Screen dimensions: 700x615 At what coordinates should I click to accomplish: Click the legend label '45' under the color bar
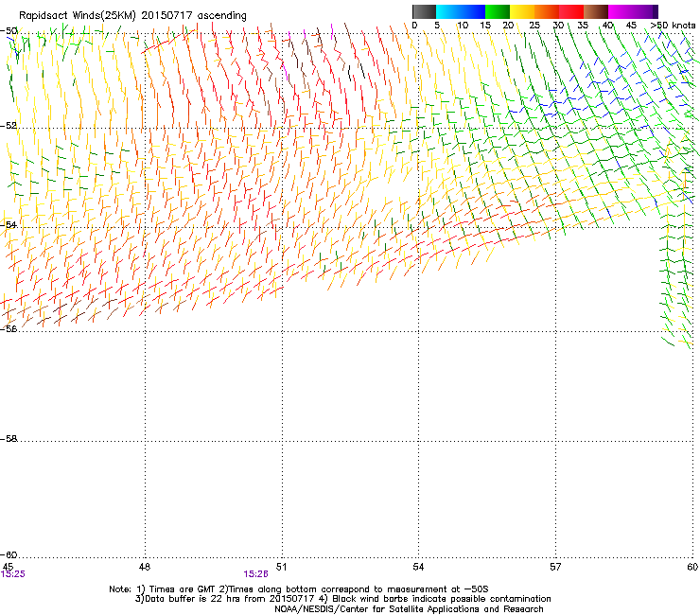(631, 26)
